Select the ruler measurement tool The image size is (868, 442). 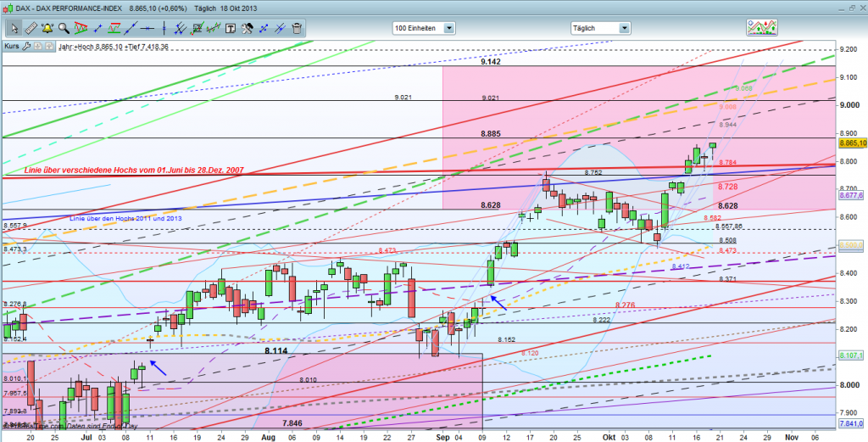tap(31, 27)
